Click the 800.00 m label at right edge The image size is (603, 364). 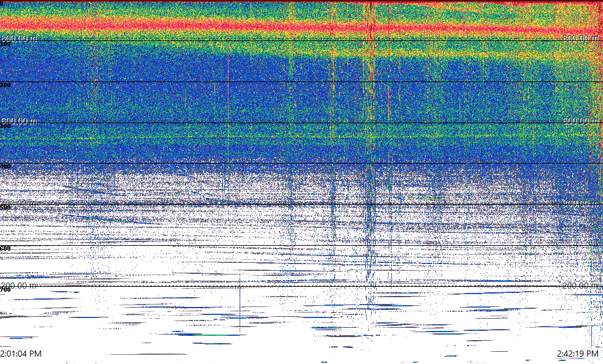tap(581, 38)
